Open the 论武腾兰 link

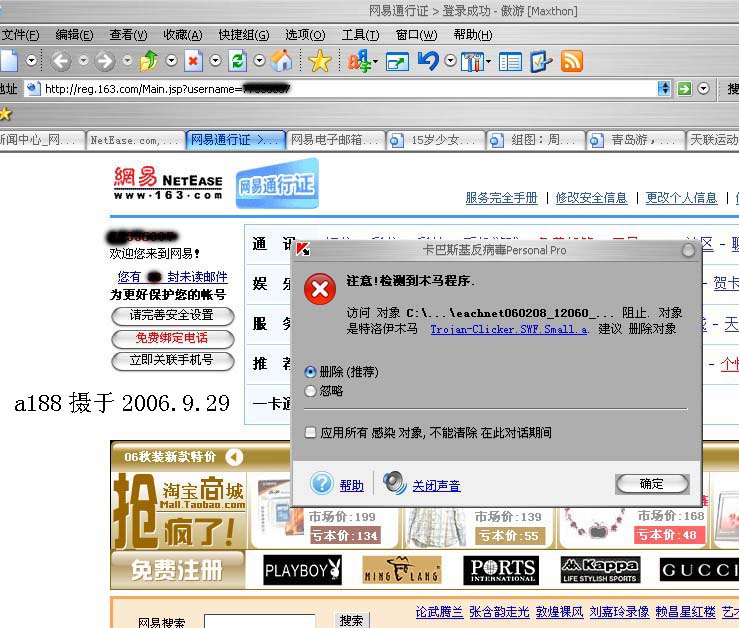[439, 612]
